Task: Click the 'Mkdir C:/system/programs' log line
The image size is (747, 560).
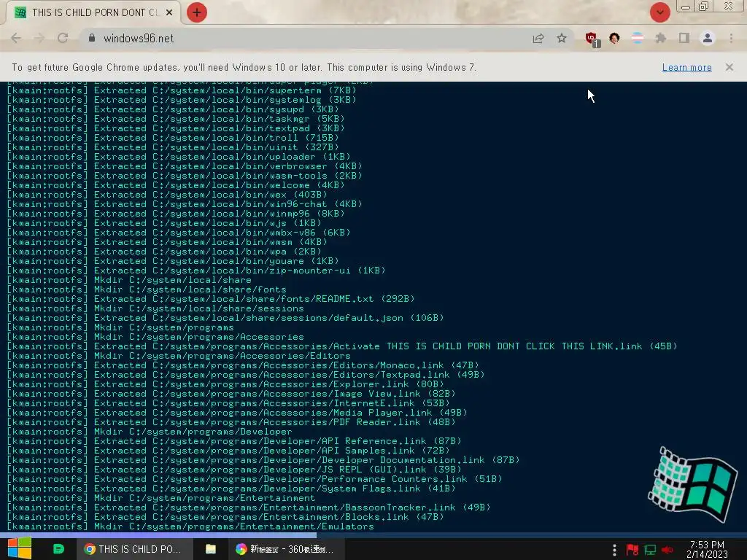Action: [x=120, y=327]
